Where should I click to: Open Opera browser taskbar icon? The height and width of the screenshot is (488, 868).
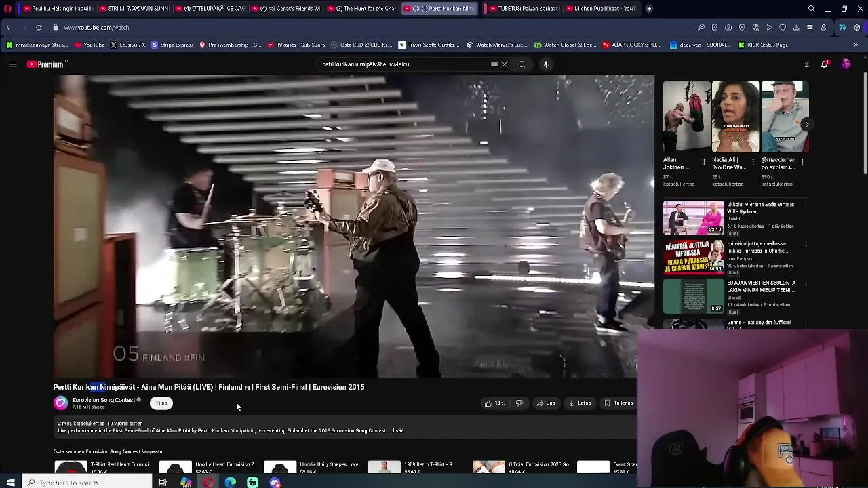point(208,483)
